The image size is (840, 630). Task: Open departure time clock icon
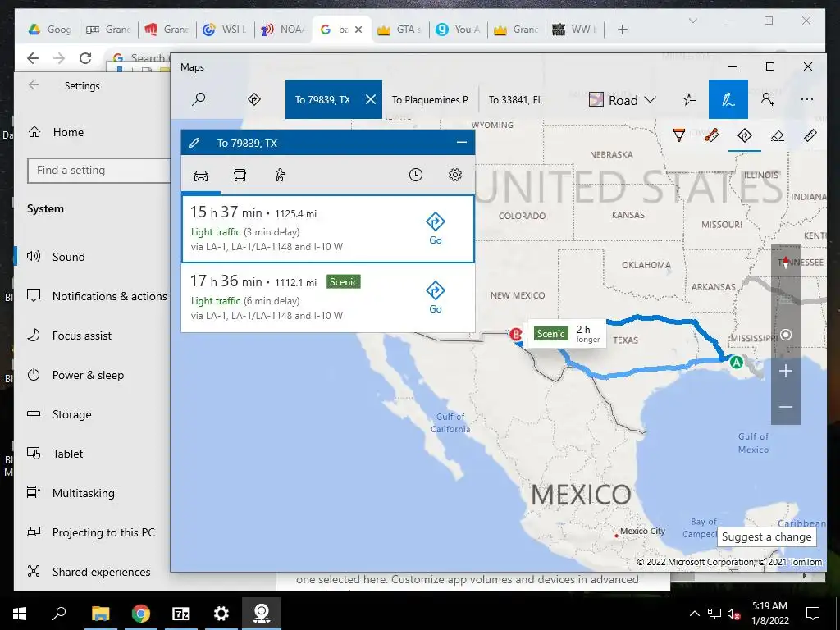coord(416,175)
